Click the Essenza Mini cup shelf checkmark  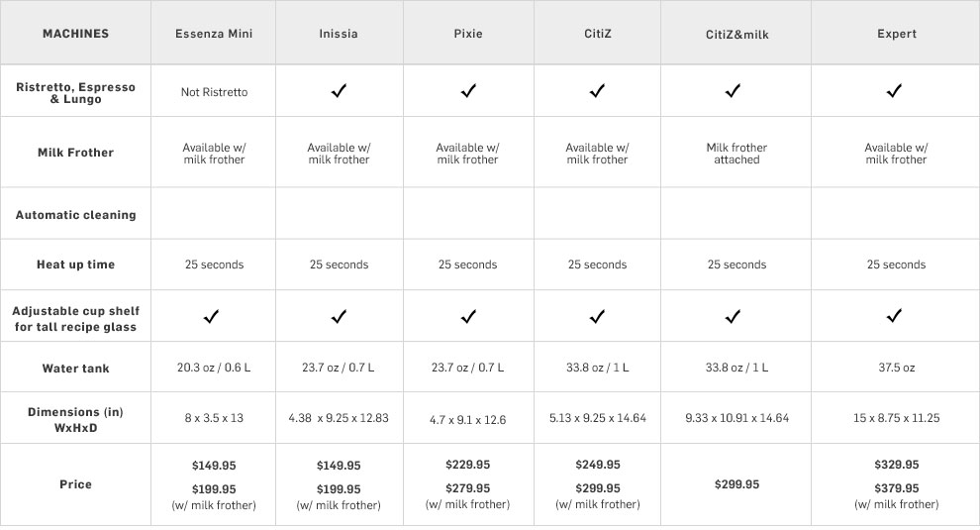coord(211,316)
